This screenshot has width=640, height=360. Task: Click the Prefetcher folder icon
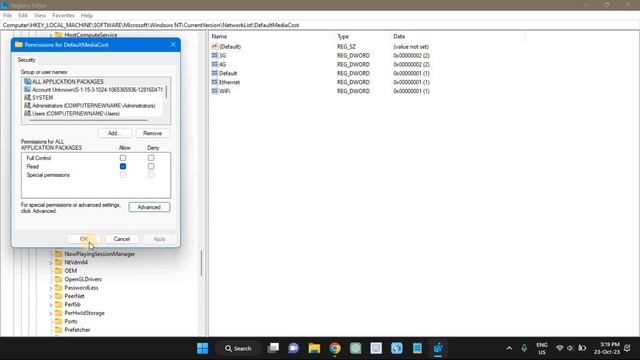coord(58,330)
